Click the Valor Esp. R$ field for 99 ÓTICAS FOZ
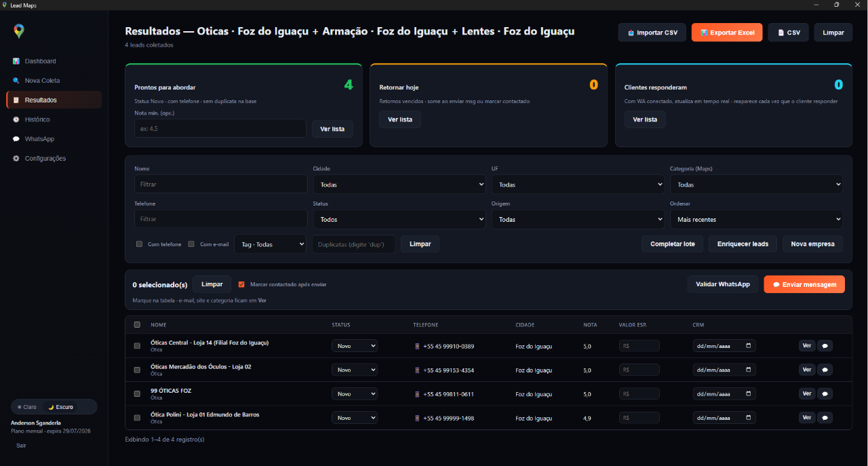The width and height of the screenshot is (868, 466). point(639,393)
